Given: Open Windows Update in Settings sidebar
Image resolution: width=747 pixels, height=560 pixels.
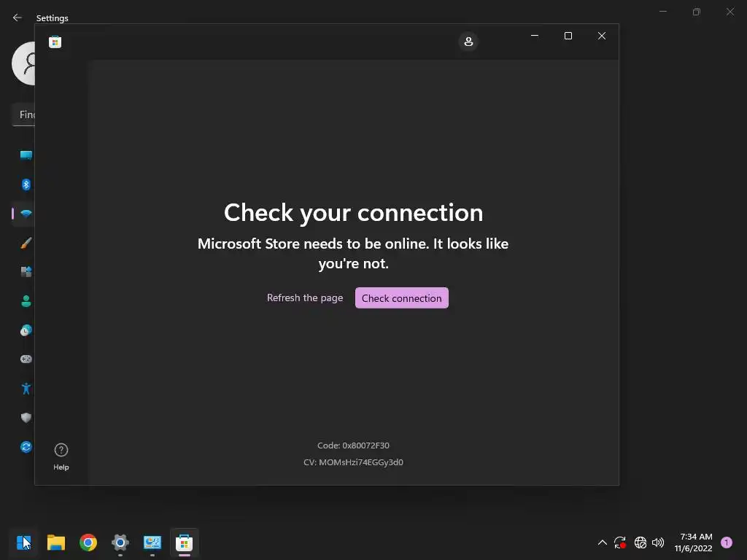Looking at the screenshot, I should (26, 447).
